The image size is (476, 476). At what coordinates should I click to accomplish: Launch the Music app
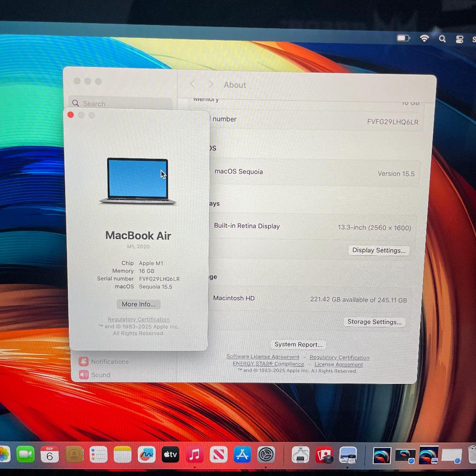coord(195,454)
